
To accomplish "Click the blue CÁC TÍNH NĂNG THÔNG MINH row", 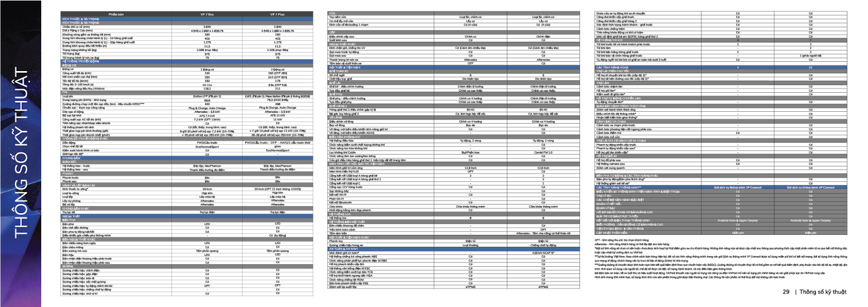I will click(618, 188).
